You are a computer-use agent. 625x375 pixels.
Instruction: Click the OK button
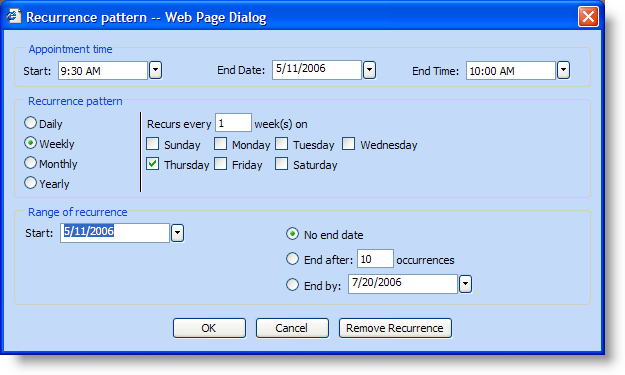pos(209,328)
